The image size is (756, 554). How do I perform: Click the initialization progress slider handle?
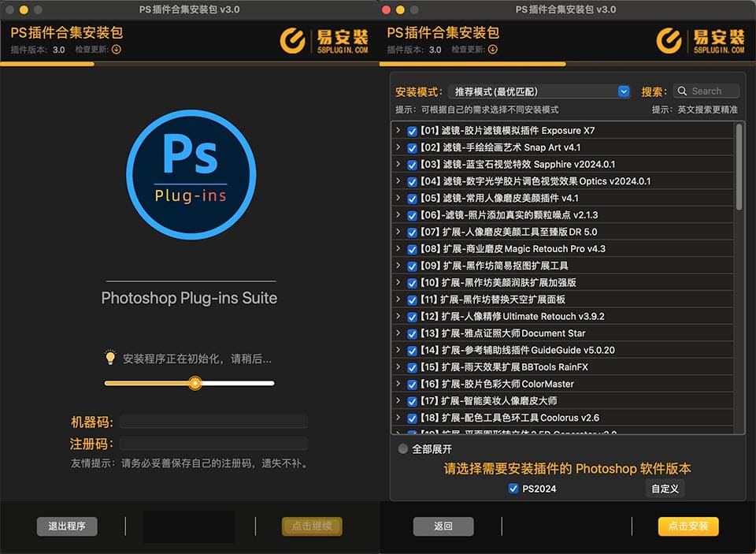[195, 383]
